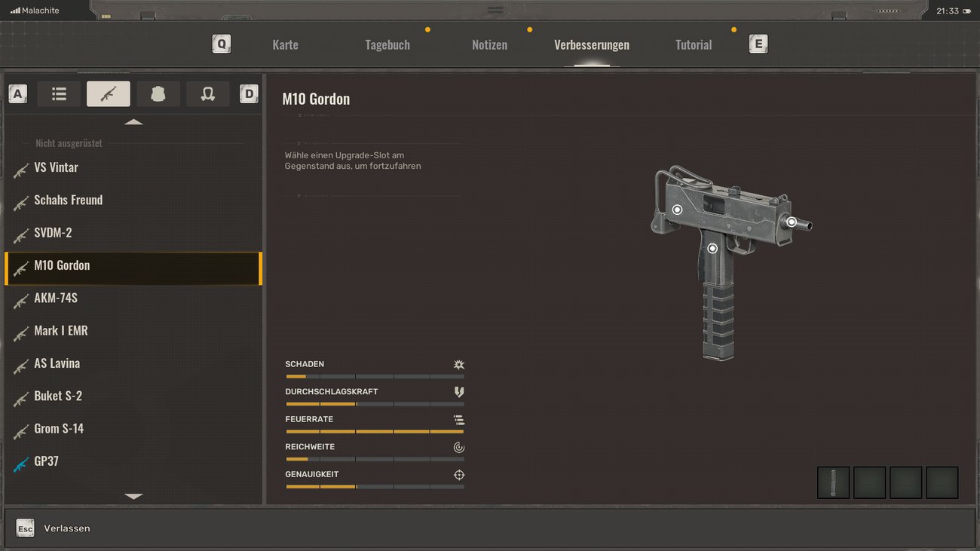Switch to the list view category icon
The image size is (980, 551).
[x=59, y=94]
